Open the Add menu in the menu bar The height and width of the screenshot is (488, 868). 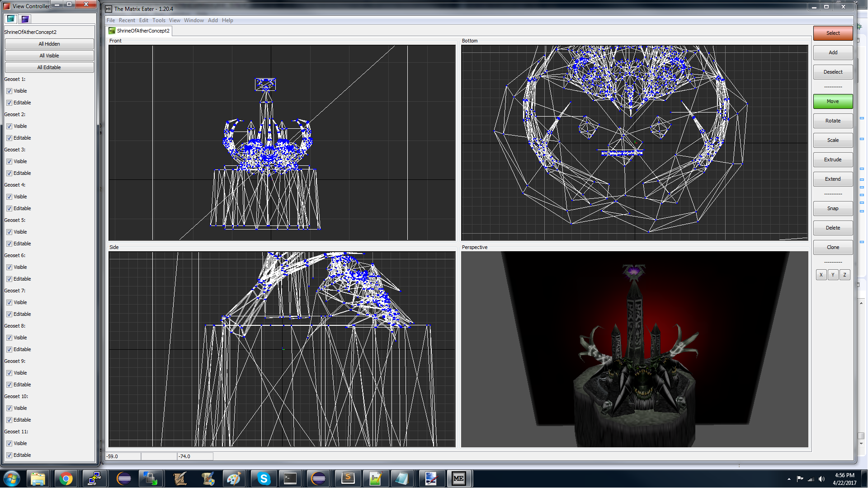213,20
